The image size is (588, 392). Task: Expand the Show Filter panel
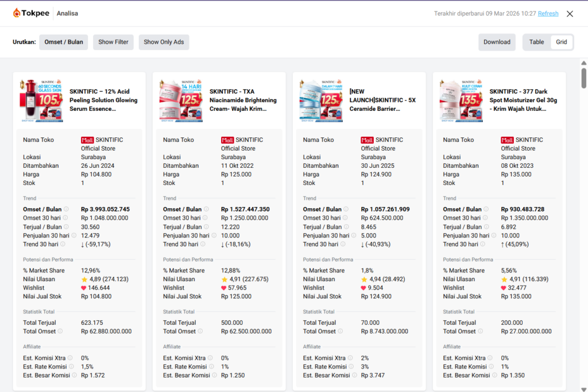113,42
